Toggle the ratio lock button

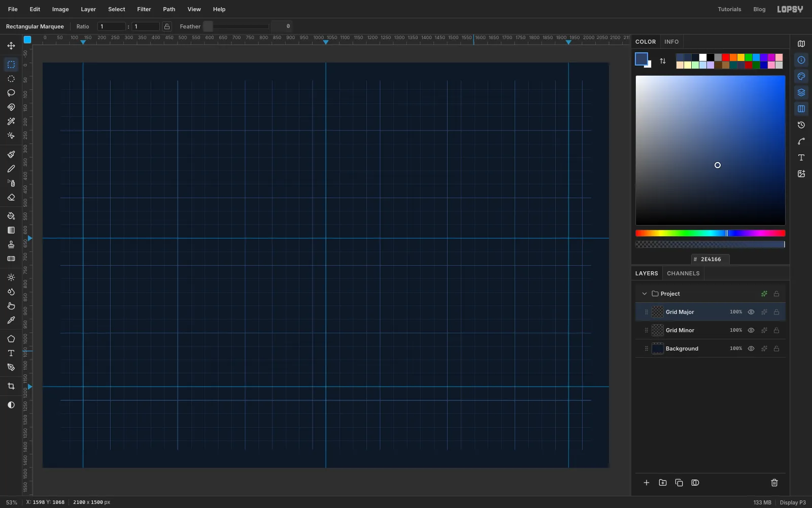pos(167,26)
